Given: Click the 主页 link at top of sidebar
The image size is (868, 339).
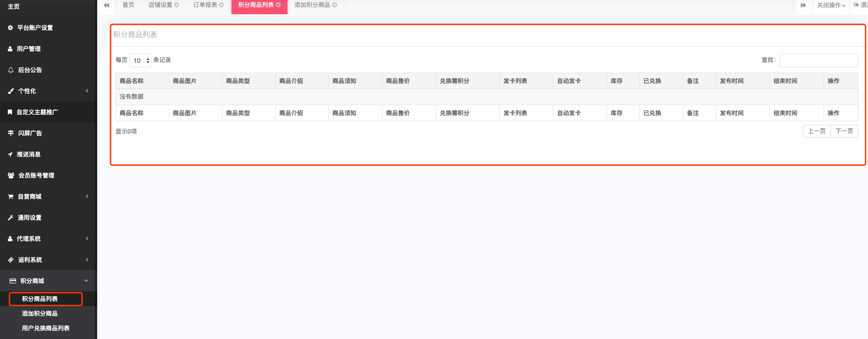Looking at the screenshot, I should (14, 7).
